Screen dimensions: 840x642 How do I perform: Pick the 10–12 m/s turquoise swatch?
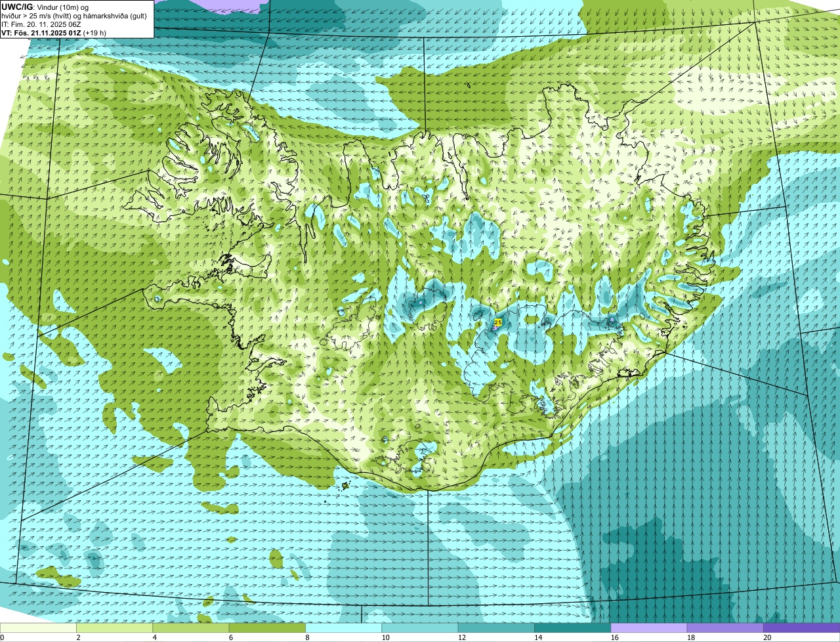click(x=420, y=628)
